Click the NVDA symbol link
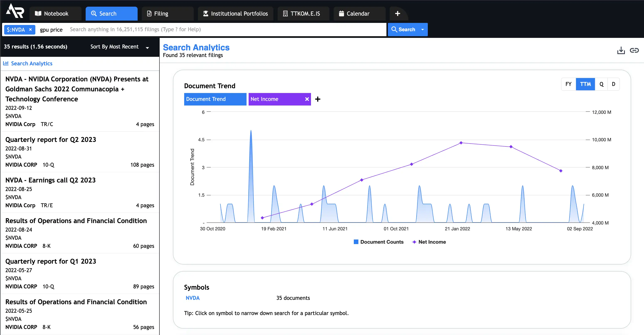Viewport: 644px width, 335px height. tap(192, 298)
